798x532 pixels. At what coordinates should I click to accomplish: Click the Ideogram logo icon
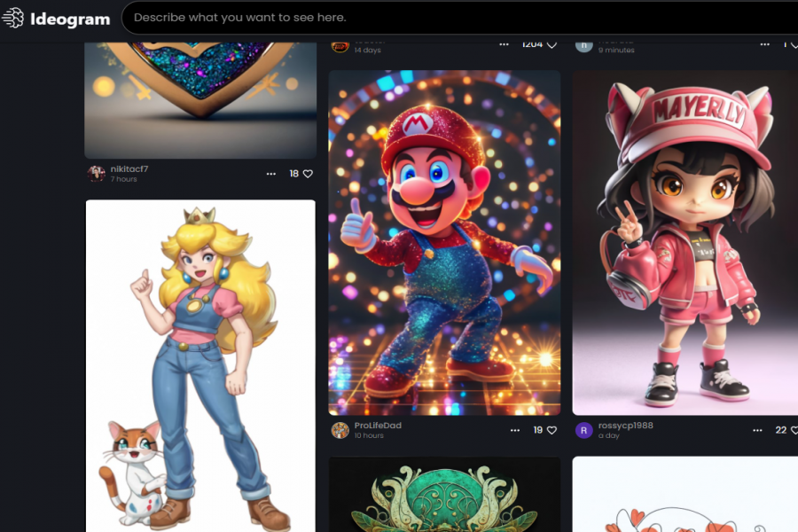point(13,18)
